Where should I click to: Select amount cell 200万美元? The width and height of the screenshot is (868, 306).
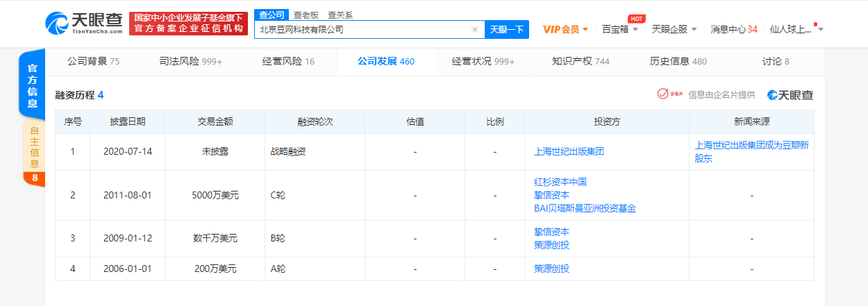point(215,269)
